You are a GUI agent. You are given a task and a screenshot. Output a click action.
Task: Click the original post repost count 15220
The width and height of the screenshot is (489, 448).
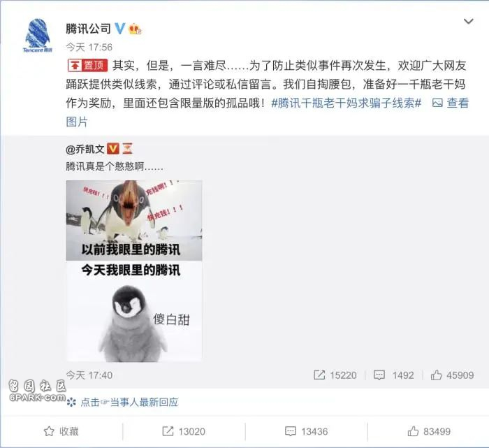(335, 375)
